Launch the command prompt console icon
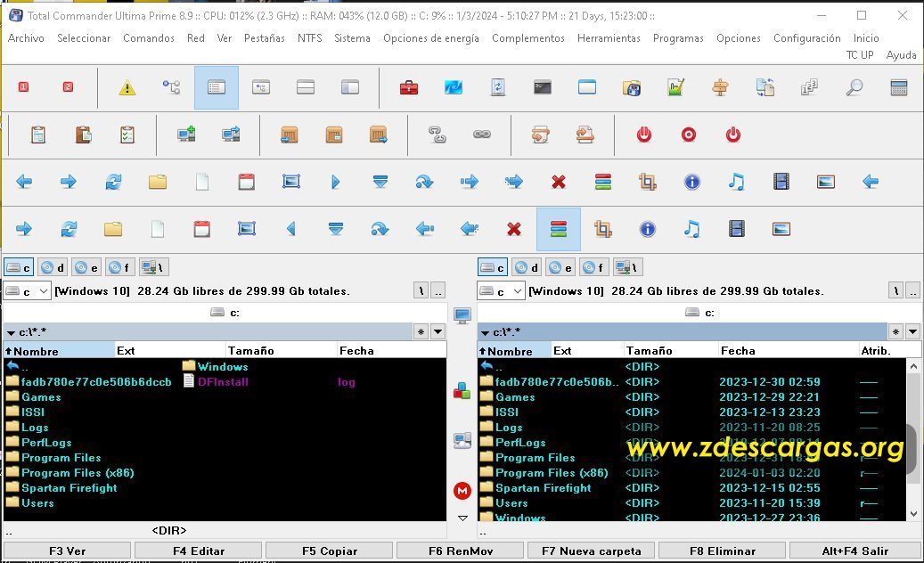This screenshot has width=924, height=563. [x=542, y=88]
